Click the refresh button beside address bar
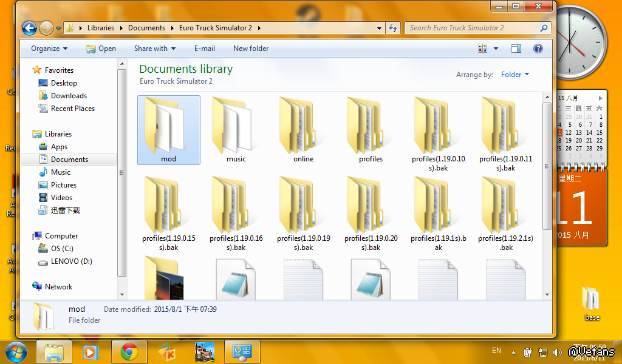The width and height of the screenshot is (622, 364). coord(393,28)
